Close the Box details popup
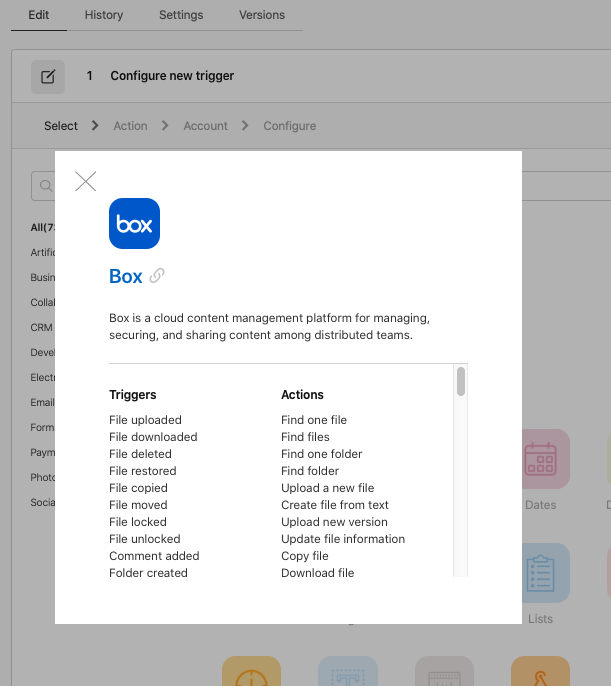This screenshot has width=611, height=686. 86,181
